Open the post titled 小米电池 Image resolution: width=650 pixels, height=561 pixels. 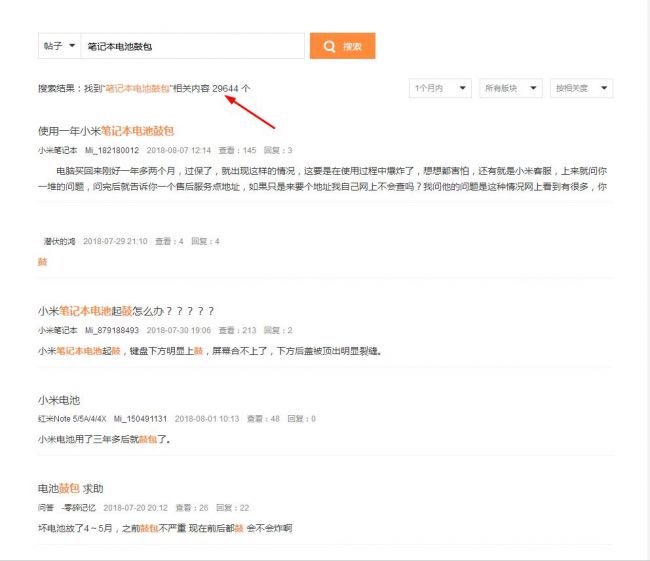[x=58, y=400]
